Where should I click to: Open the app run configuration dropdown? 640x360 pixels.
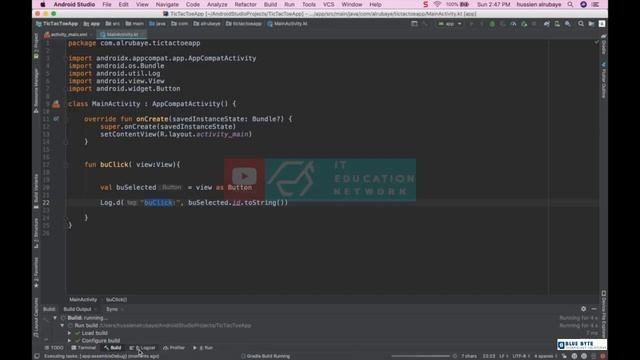[449, 24]
